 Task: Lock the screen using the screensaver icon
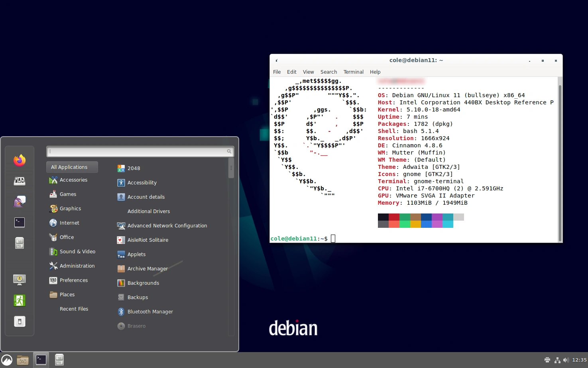point(20,280)
